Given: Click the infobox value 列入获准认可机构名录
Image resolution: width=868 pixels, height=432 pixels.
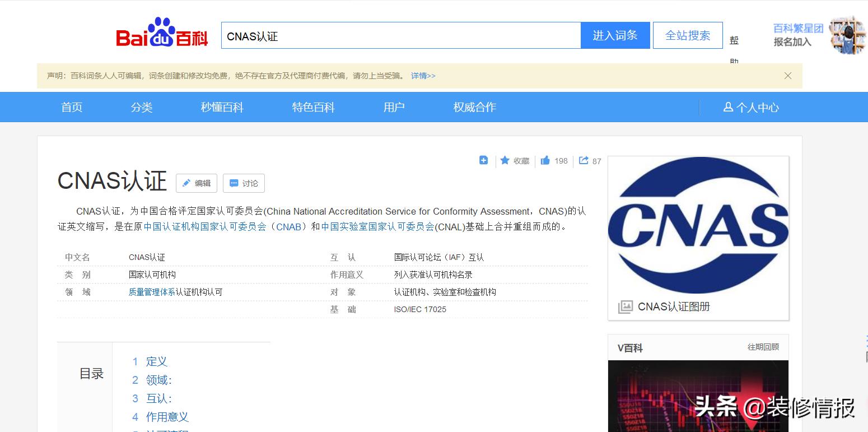Looking at the screenshot, I should pyautogui.click(x=433, y=275).
